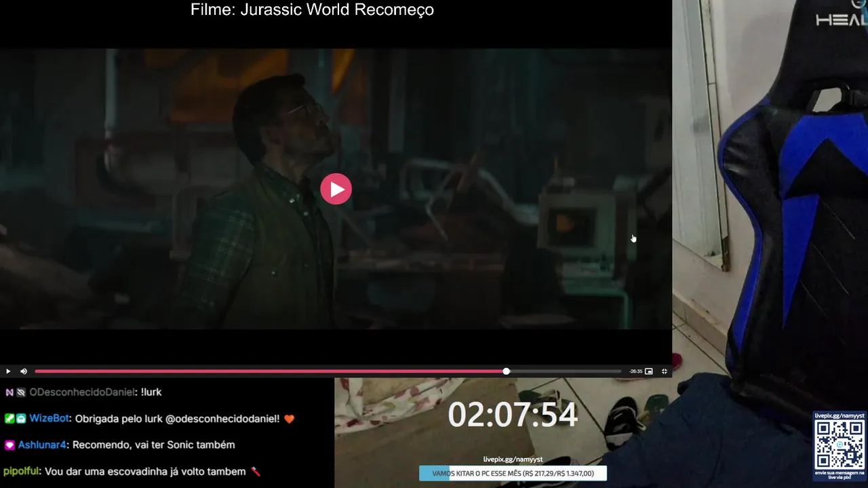Click ODesconhecidoDaniel username in chat

click(x=82, y=392)
